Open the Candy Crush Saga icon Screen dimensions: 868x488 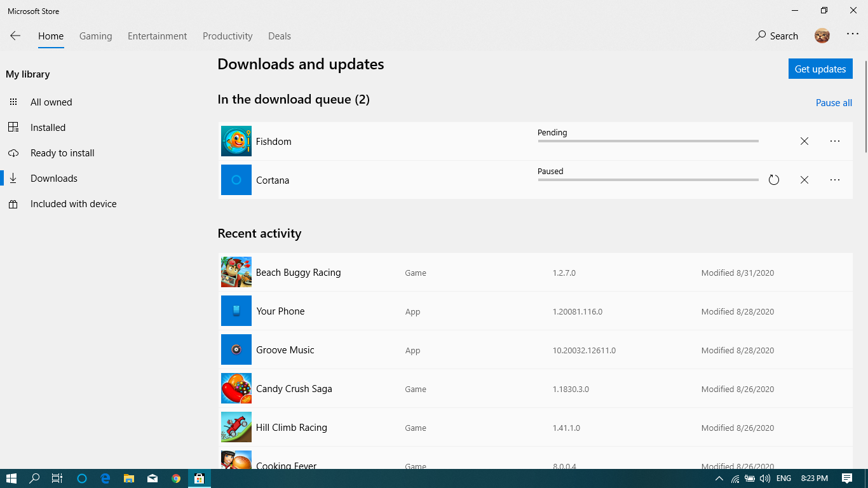point(236,388)
